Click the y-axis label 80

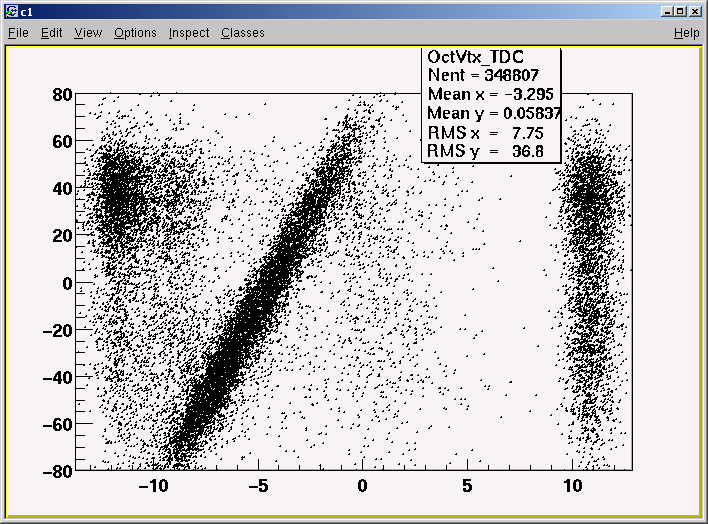tap(62, 95)
